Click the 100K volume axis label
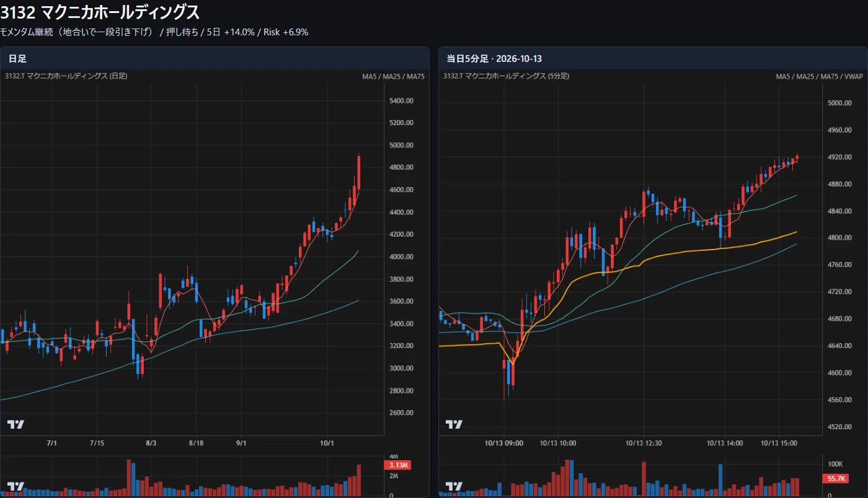This screenshot has height=498, width=868. 835,464
